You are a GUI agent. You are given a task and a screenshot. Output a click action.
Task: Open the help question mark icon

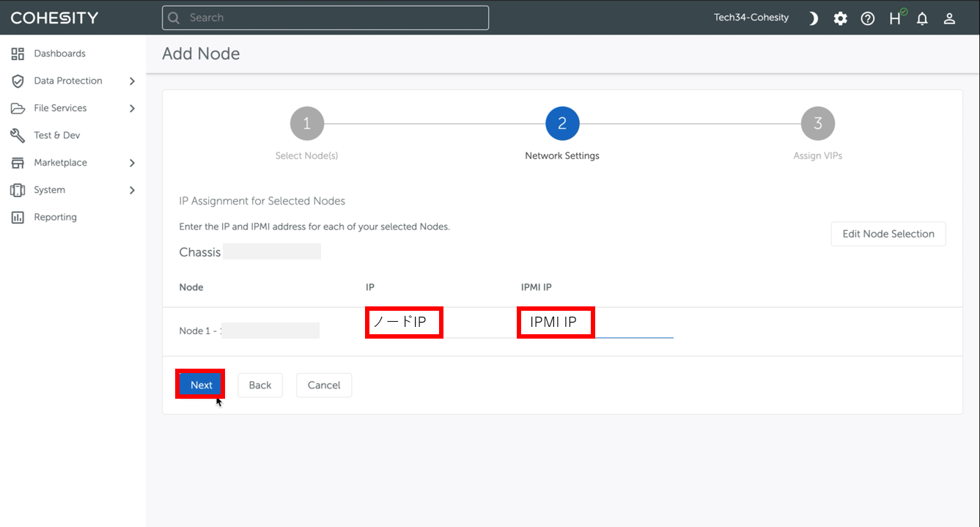point(868,18)
